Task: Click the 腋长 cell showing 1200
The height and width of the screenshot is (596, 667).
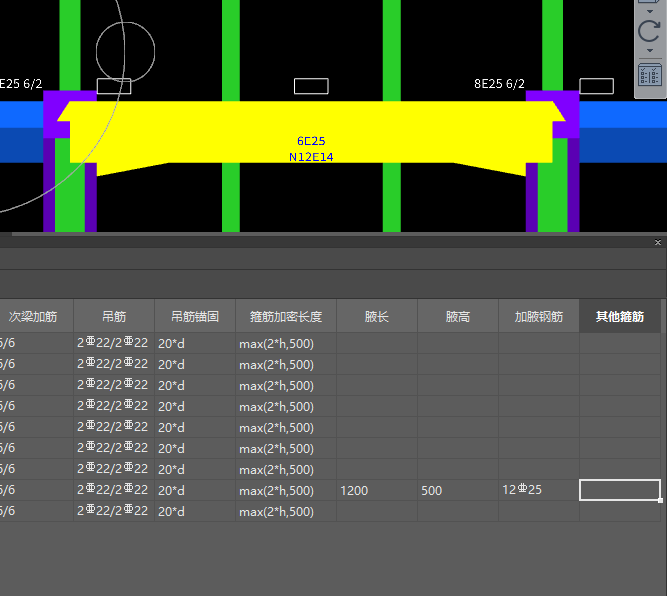Action: point(377,490)
